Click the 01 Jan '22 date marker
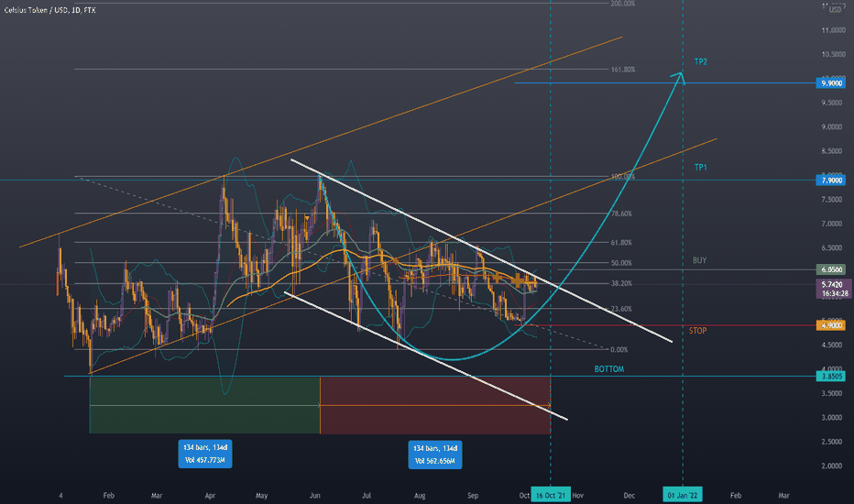This screenshot has width=854, height=504. (x=683, y=495)
